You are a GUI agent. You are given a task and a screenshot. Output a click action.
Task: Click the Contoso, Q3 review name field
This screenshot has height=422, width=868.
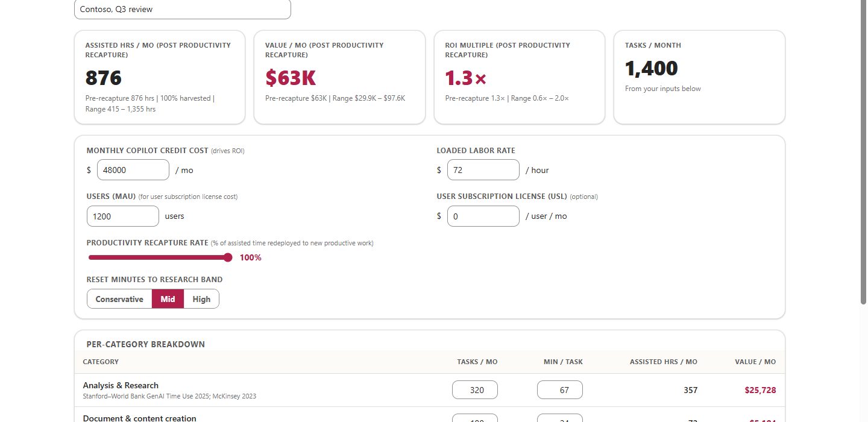(183, 9)
